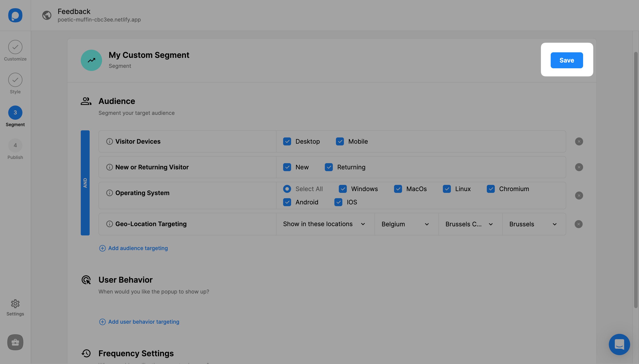Click the Visitor Devices info icon
639x364 pixels.
(x=109, y=141)
